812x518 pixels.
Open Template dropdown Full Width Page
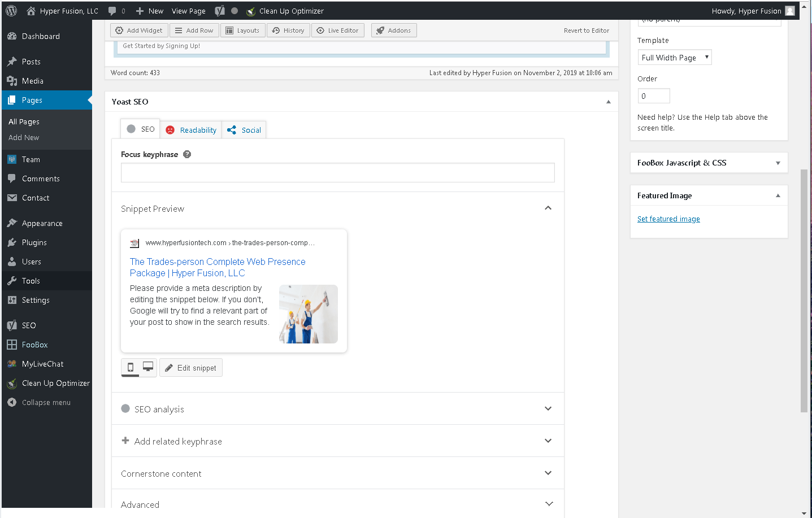[675, 57]
